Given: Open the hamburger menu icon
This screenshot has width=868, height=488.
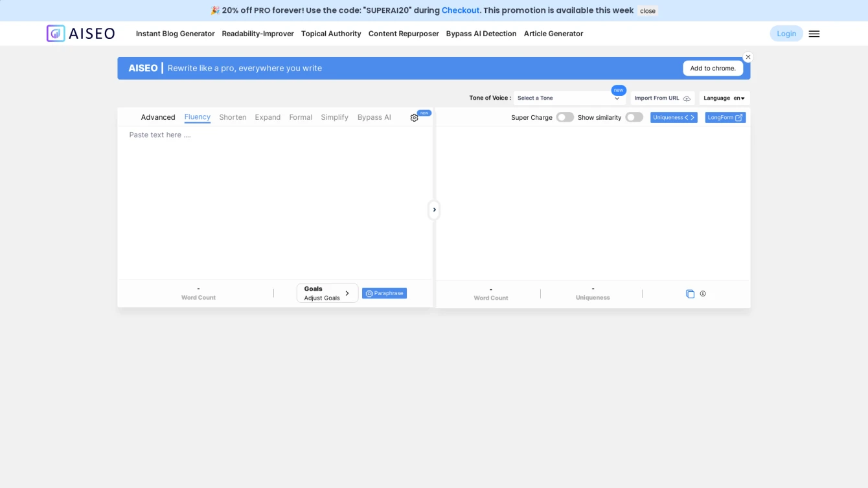Looking at the screenshot, I should pos(814,34).
